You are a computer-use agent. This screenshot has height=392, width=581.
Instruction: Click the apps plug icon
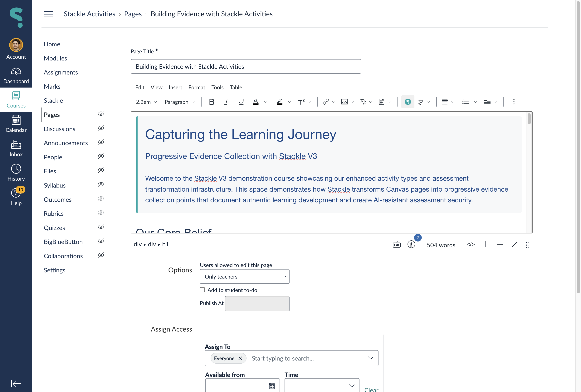(421, 102)
